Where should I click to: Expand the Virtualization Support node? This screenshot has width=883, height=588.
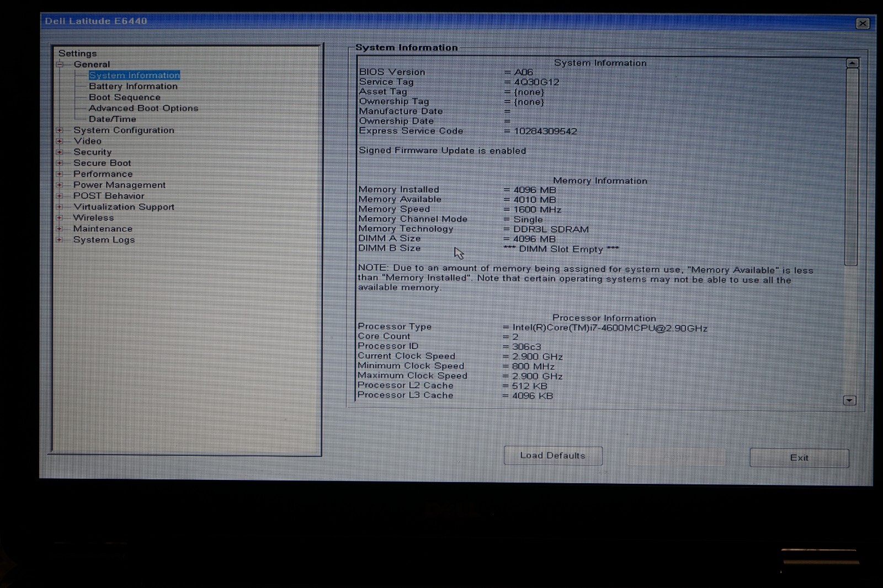coord(60,207)
